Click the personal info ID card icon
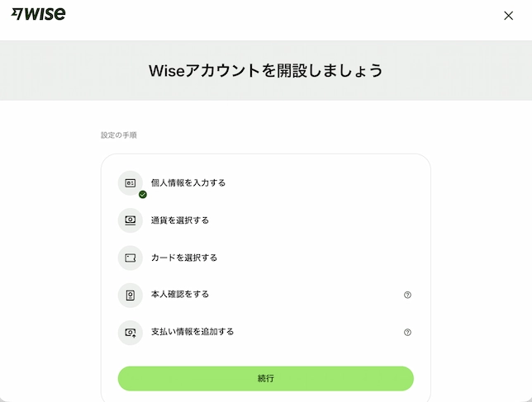The image size is (532, 402). tap(130, 182)
